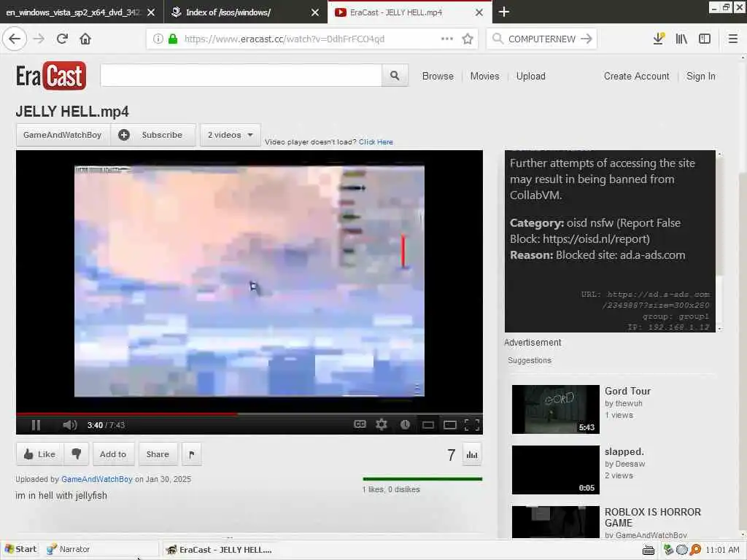Open Gord Tour title link
The height and width of the screenshot is (560, 747).
click(x=627, y=391)
